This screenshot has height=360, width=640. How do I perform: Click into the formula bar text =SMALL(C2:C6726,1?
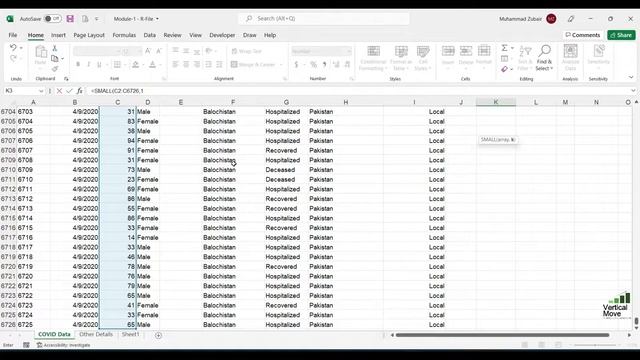[x=117, y=91]
